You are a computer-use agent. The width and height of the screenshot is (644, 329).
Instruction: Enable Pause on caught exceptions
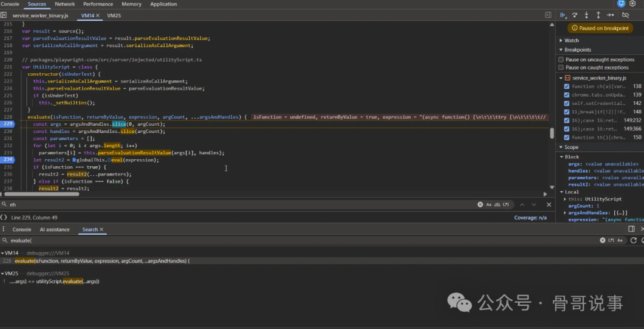point(561,67)
